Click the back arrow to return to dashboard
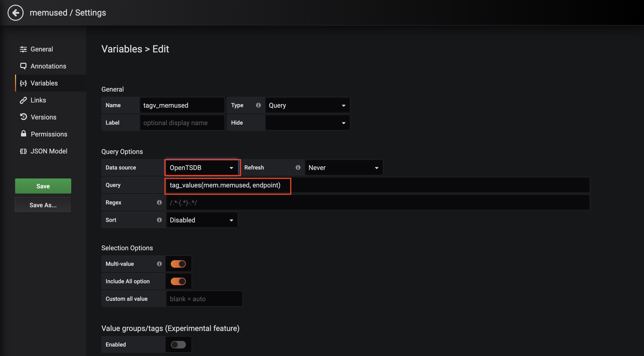The width and height of the screenshot is (644, 356). [16, 13]
